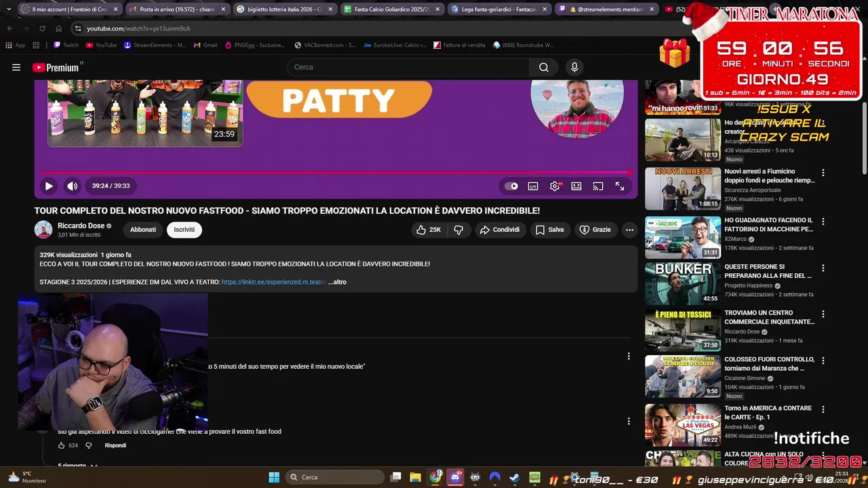Open menu for COLOSSEO FUORI CONTROLLO video
The width and height of the screenshot is (868, 488).
pyautogui.click(x=823, y=361)
